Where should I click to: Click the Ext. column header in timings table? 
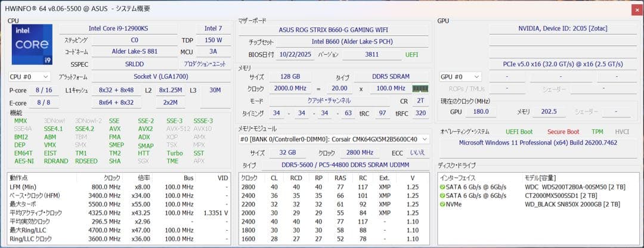384,178
